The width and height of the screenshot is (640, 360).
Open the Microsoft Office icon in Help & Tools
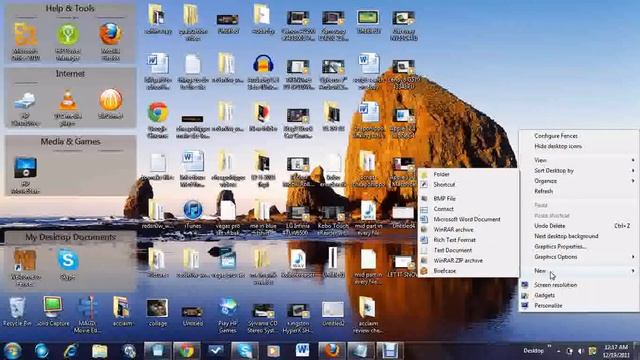[x=25, y=41]
